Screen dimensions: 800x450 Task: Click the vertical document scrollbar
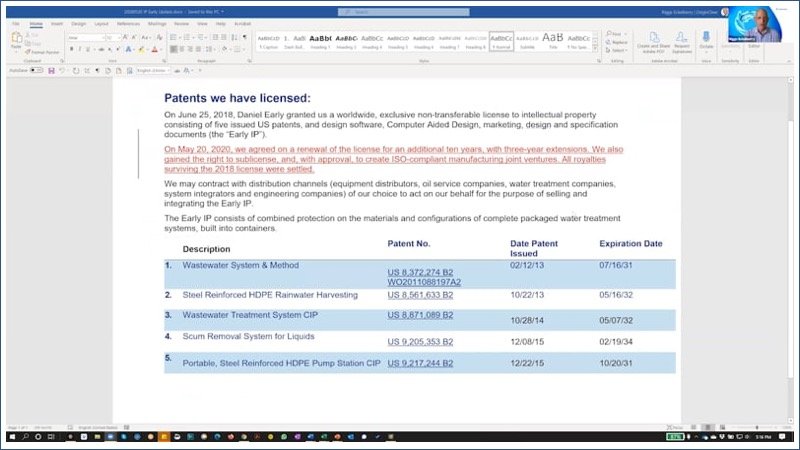[x=790, y=250]
